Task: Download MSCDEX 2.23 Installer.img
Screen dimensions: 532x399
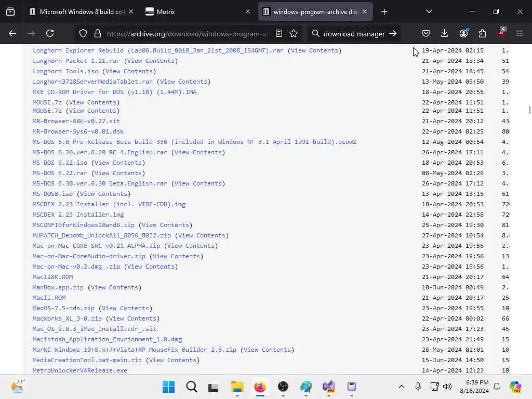Action: tap(78, 215)
